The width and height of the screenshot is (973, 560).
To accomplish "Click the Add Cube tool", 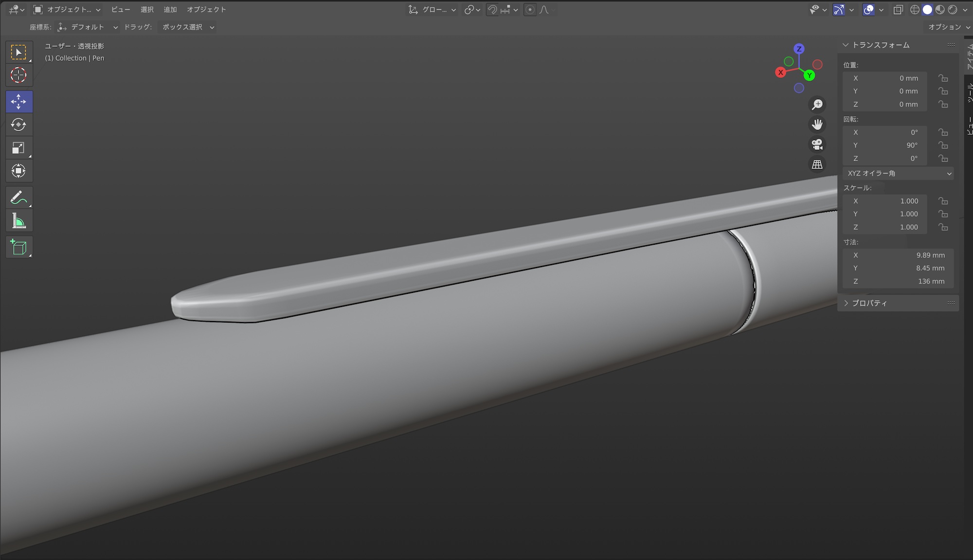I will (18, 247).
